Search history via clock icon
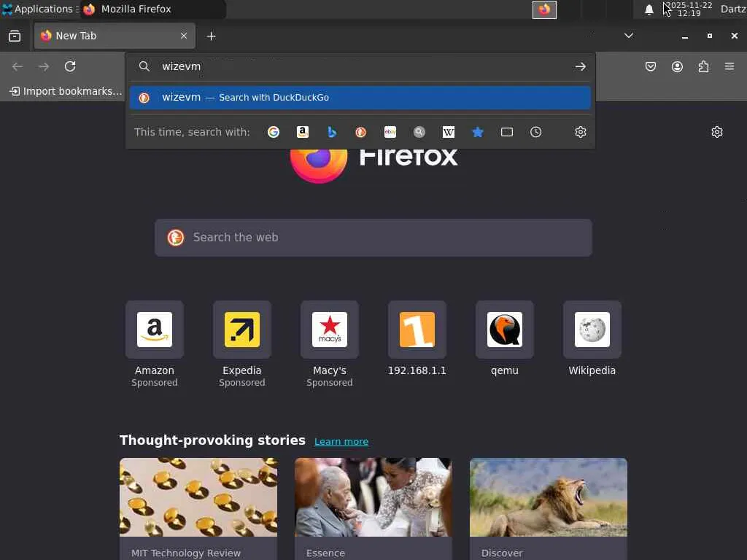 536,132
